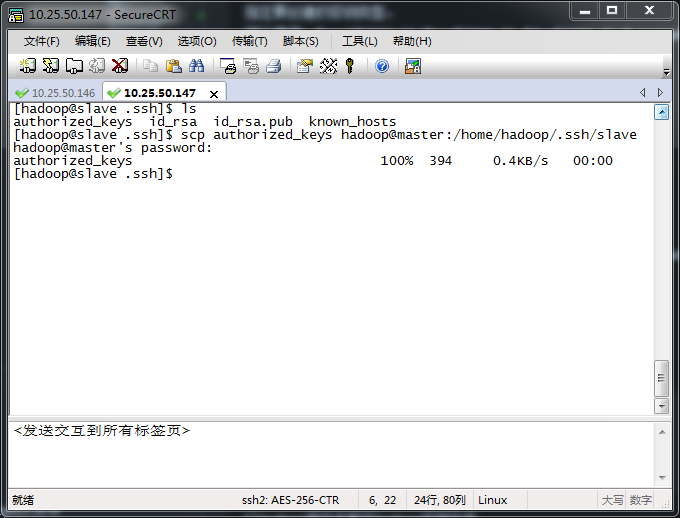Click the Quick Connect toolbar icon
The height and width of the screenshot is (518, 680).
click(x=49, y=66)
